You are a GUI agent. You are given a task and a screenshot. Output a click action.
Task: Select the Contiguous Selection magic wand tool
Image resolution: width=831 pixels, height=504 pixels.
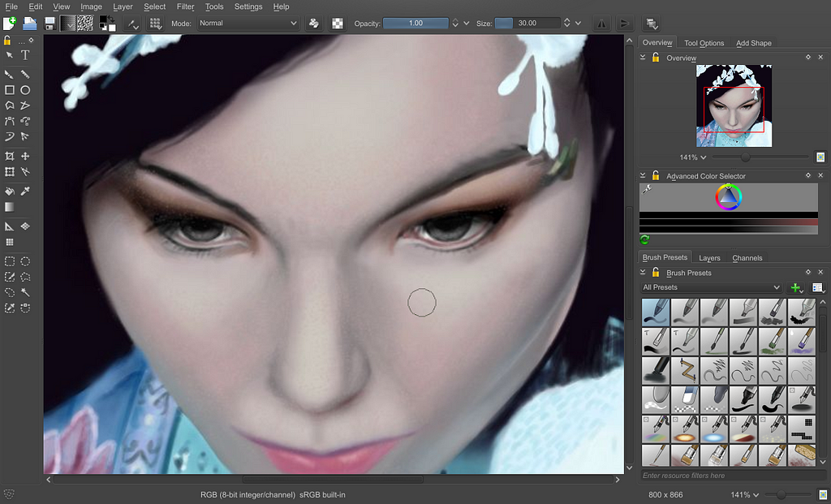coord(25,292)
